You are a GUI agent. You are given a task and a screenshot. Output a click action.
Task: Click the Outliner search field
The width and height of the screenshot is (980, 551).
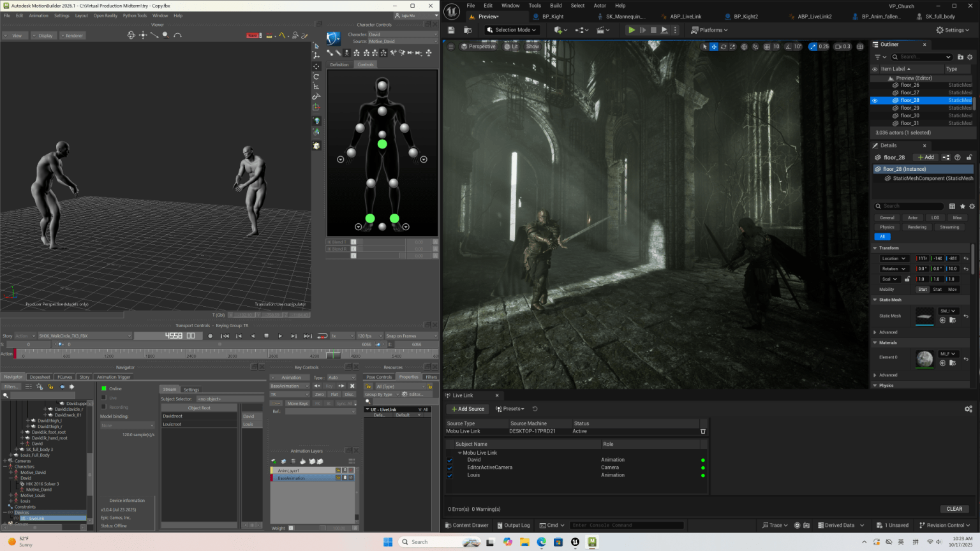tap(926, 57)
